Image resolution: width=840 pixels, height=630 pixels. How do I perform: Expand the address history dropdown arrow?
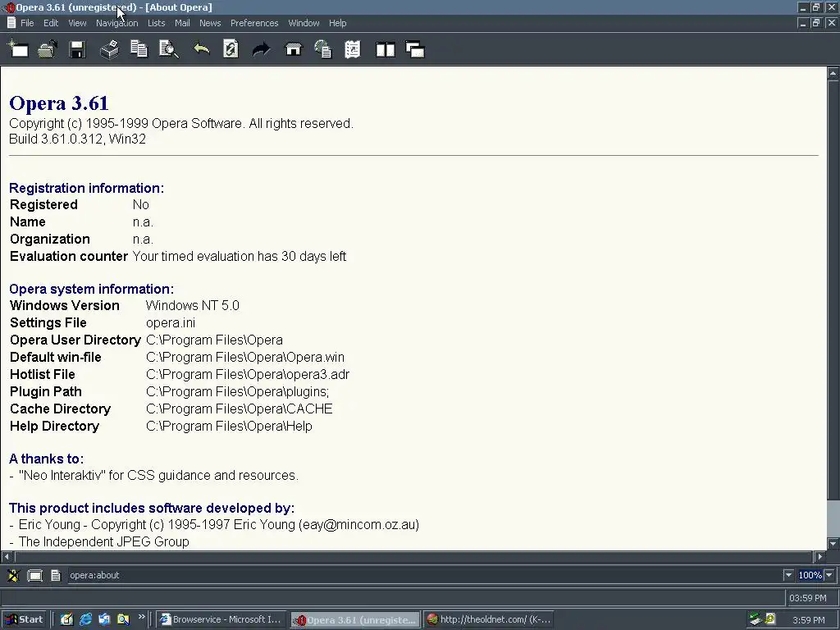[788, 575]
